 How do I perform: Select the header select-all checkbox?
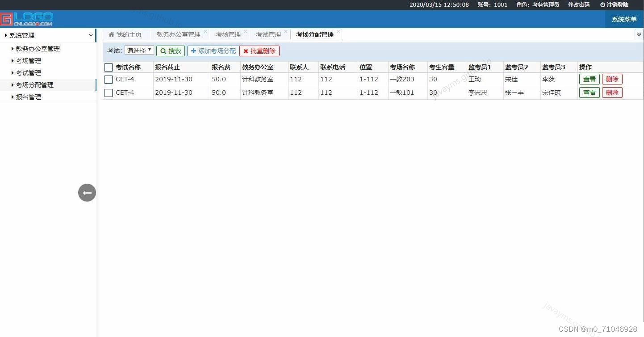109,67
